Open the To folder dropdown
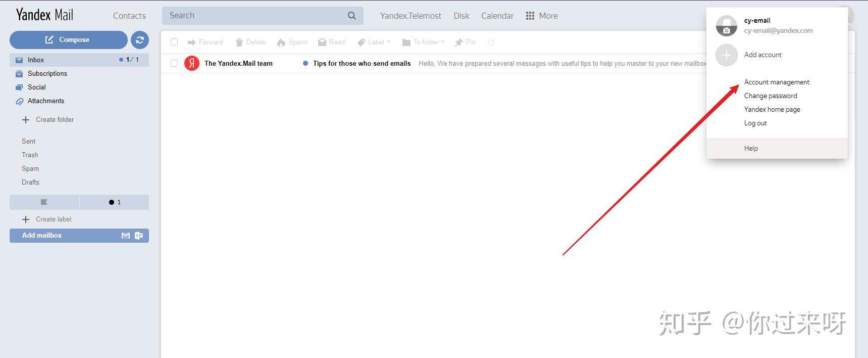Screen dimensions: 868x358 point(423,42)
